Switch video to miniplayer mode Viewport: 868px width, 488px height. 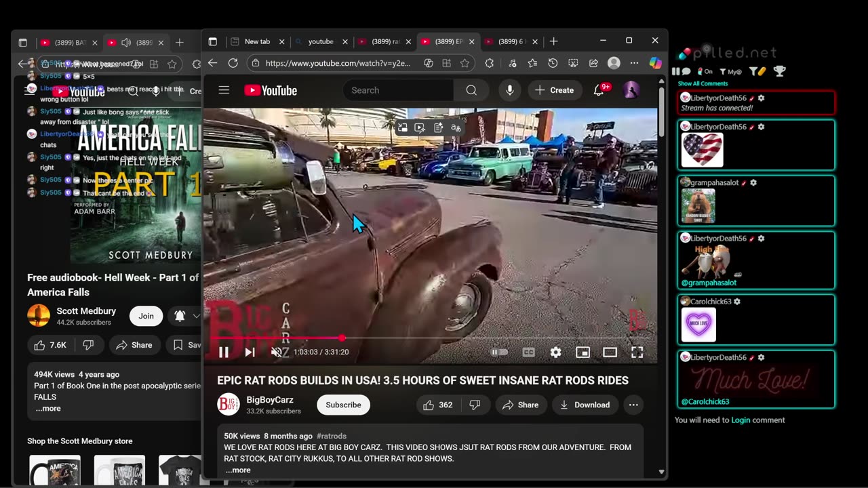click(x=583, y=352)
